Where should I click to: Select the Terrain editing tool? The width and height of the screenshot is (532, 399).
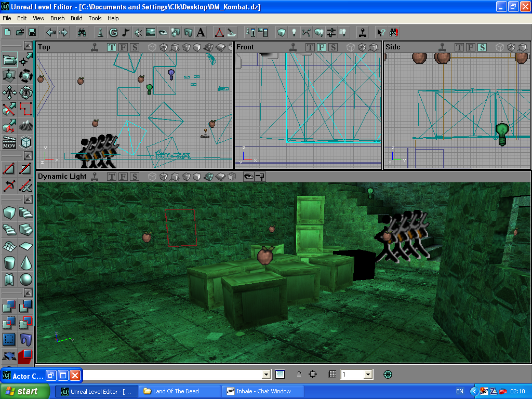click(x=26, y=125)
